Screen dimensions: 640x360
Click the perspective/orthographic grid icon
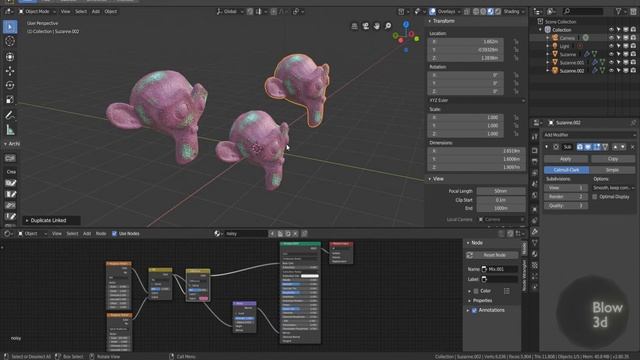pyautogui.click(x=355, y=26)
